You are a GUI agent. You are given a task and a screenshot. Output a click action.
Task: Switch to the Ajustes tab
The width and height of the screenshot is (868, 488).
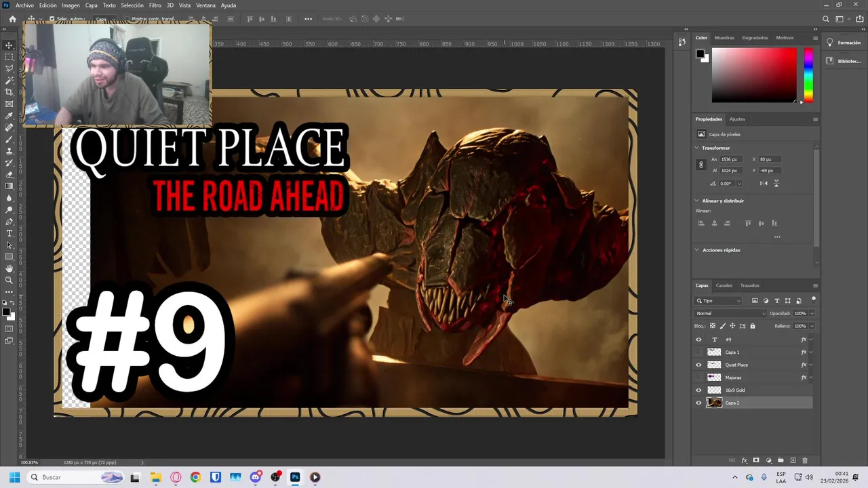(737, 119)
